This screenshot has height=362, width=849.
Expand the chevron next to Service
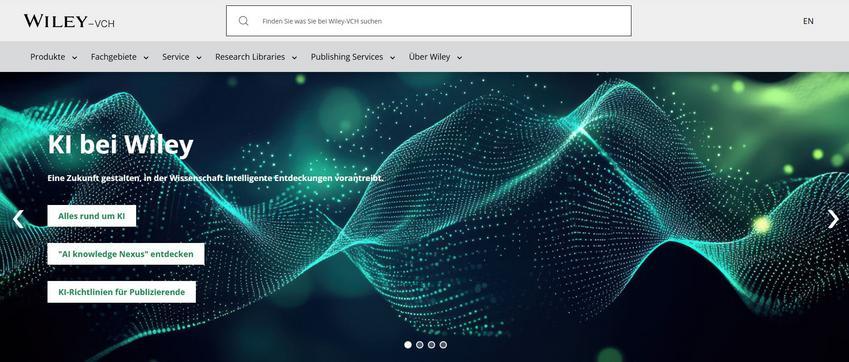tap(199, 57)
